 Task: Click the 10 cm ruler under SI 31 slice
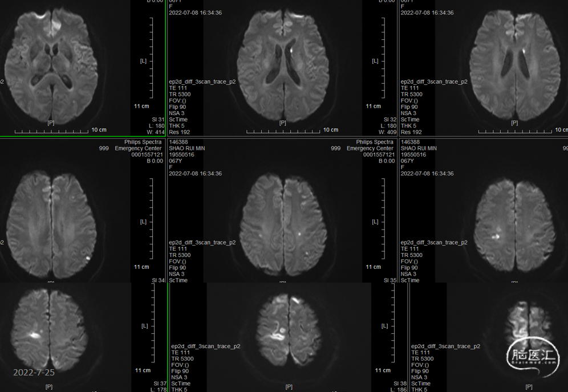coord(99,130)
